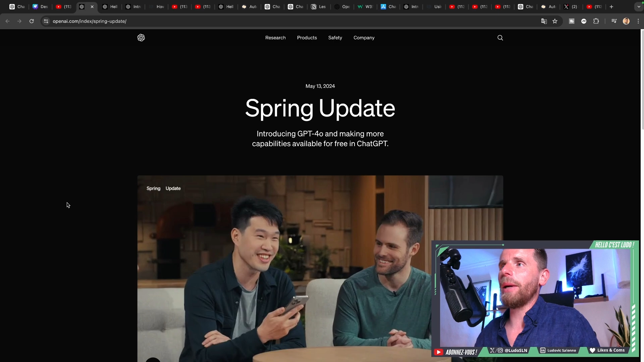Switch to the X (Twitter) '(2)' tab
This screenshot has width=644, height=362.
tap(571, 7)
